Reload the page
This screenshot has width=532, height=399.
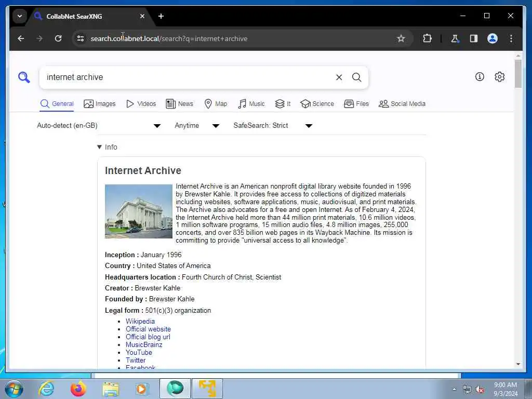(x=58, y=38)
